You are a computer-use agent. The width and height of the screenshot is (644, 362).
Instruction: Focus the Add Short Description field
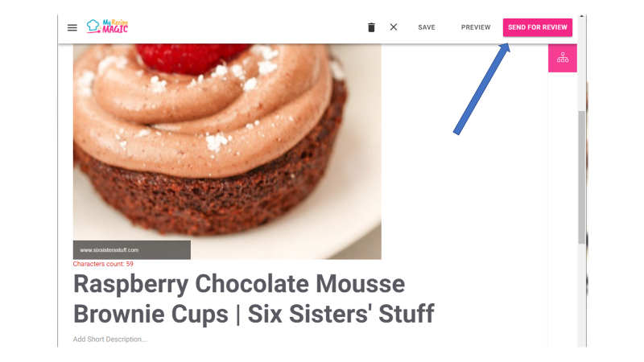[x=110, y=339]
